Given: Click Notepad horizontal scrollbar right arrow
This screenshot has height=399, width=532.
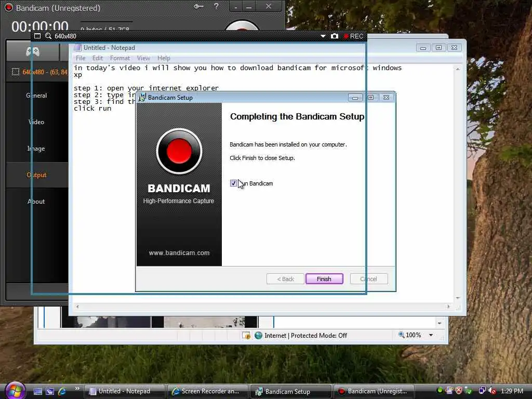Looking at the screenshot, I should click(448, 307).
